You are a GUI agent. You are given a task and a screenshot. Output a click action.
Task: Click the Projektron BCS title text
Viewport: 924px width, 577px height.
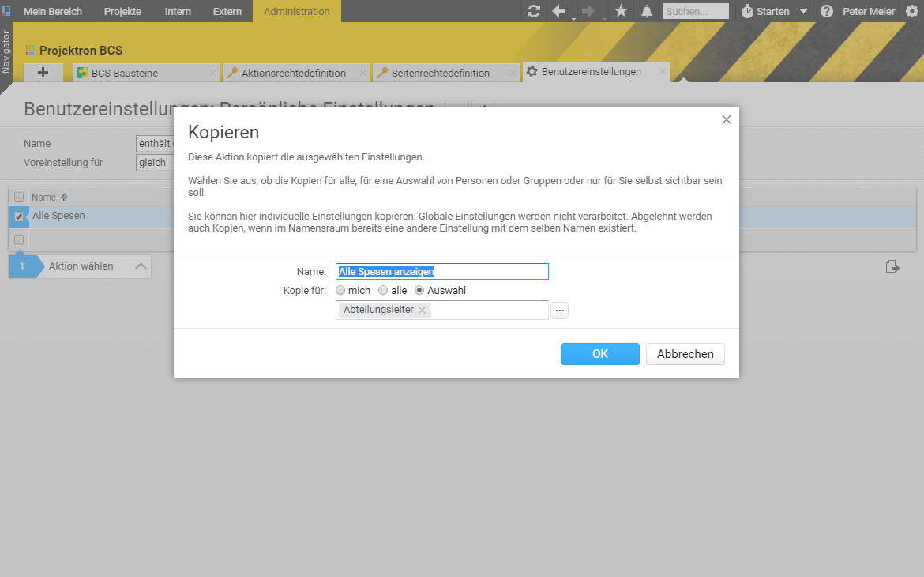[81, 50]
